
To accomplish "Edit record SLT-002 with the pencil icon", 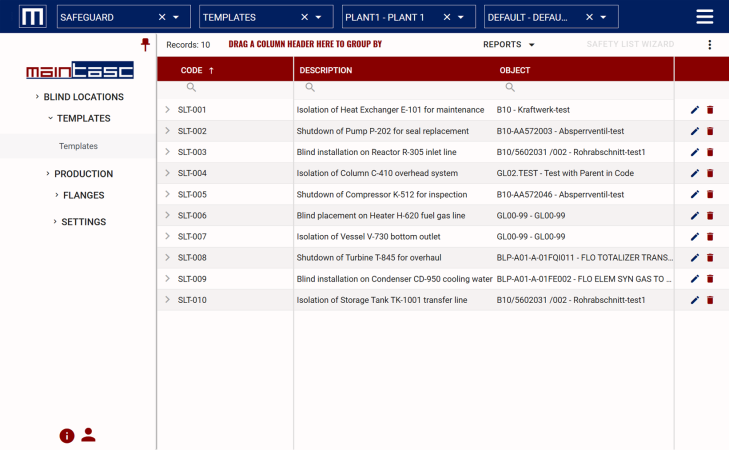I will 695,131.
